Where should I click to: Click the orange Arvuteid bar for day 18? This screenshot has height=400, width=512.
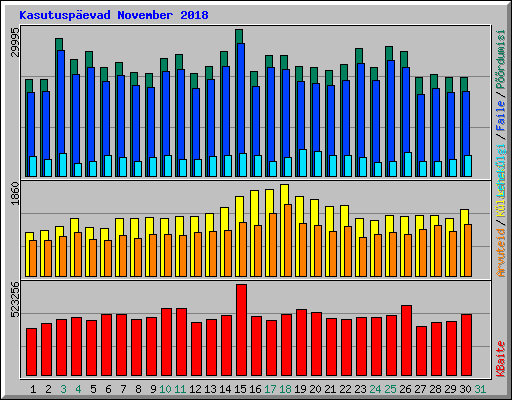click(x=288, y=240)
